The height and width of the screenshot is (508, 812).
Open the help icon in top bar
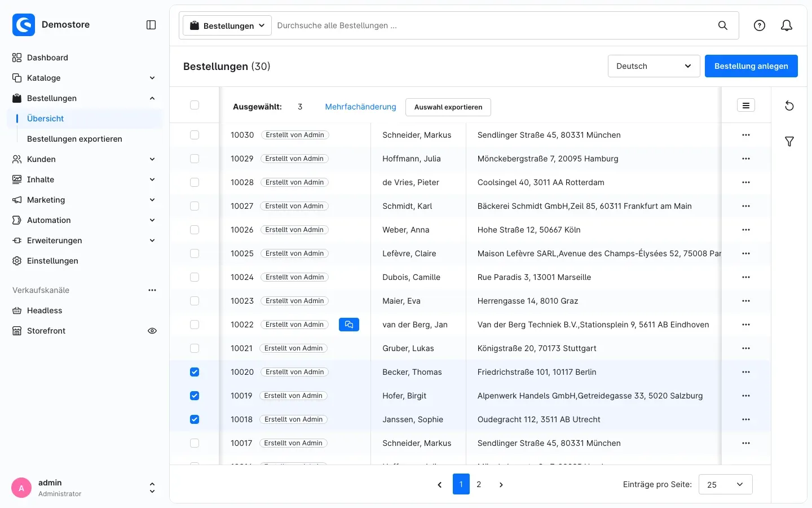click(760, 25)
